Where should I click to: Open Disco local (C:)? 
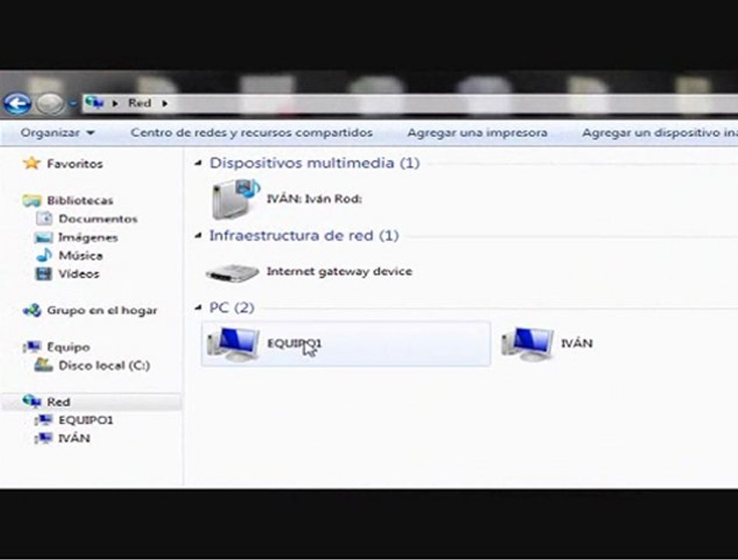click(104, 366)
